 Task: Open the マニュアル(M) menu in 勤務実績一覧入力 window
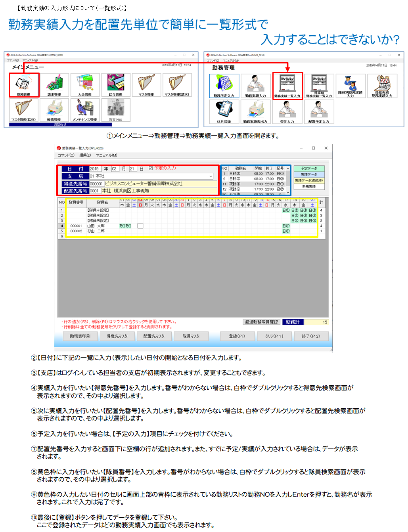click(x=106, y=155)
